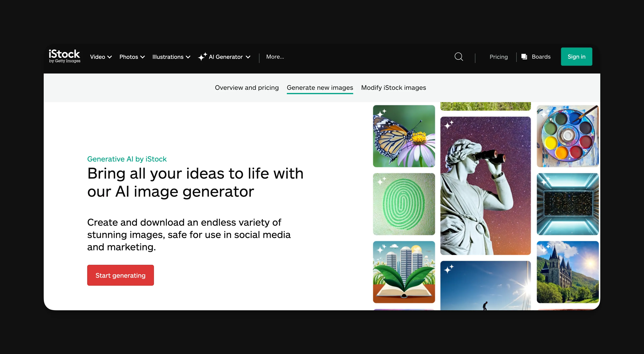Expand the Illustrations menu chevron
644x354 pixels.
(x=189, y=57)
